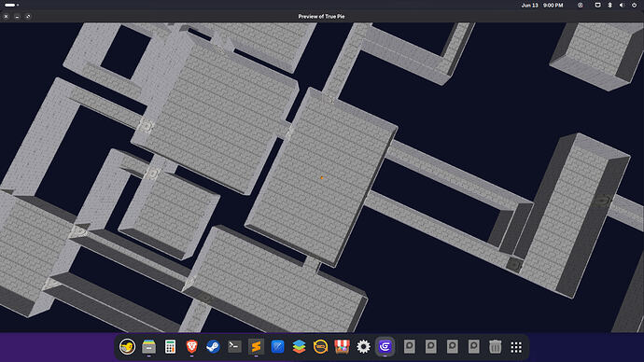Open the stacked layers app in dock
The image size is (644, 362).
pos(299,347)
